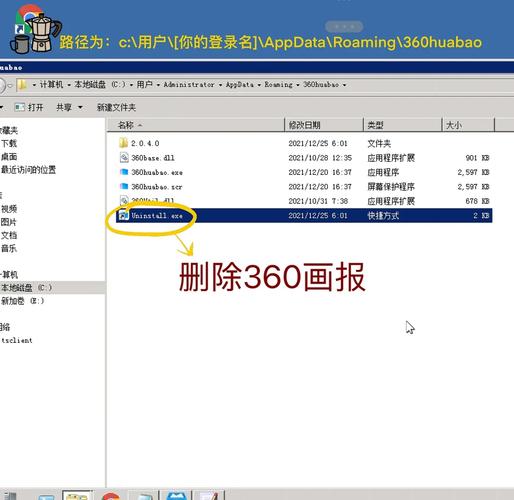This screenshot has width=514, height=500.
Task: Select the Uninstall.exe shortcut icon
Action: coord(124,215)
